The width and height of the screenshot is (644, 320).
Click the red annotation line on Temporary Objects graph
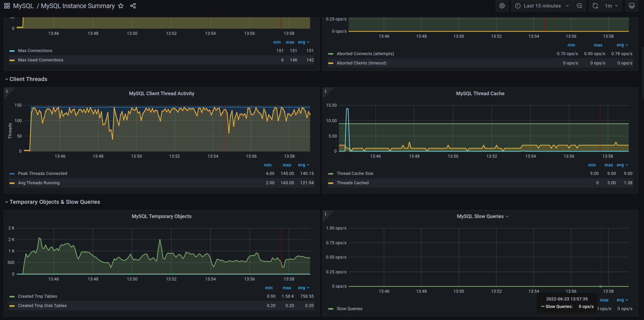(x=280, y=252)
